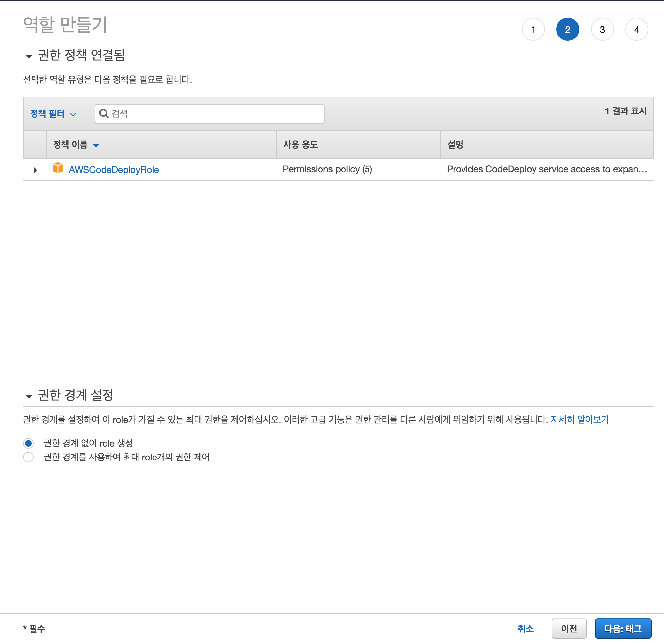This screenshot has width=664, height=644.
Task: Go to wizard step 1 circle
Action: (x=533, y=30)
